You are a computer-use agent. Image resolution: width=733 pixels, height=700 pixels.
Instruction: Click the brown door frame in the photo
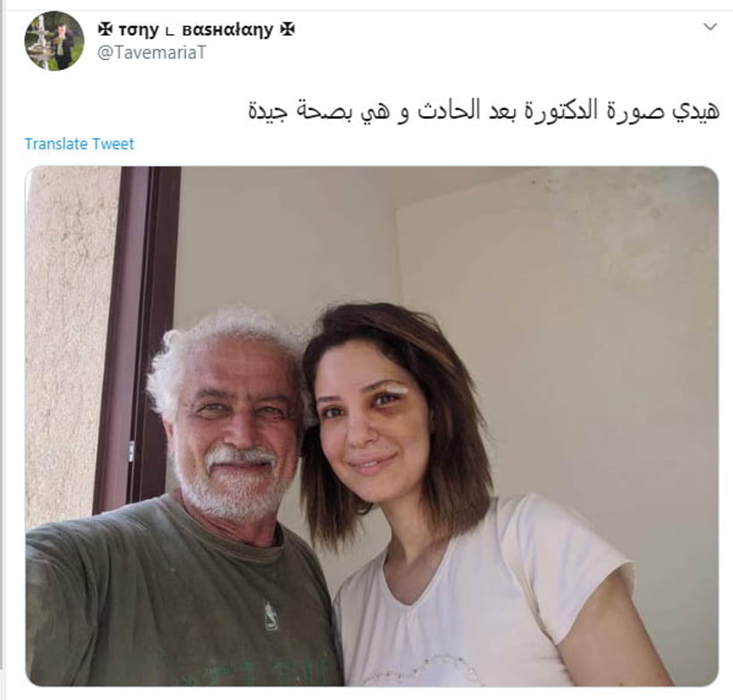pos(138,337)
